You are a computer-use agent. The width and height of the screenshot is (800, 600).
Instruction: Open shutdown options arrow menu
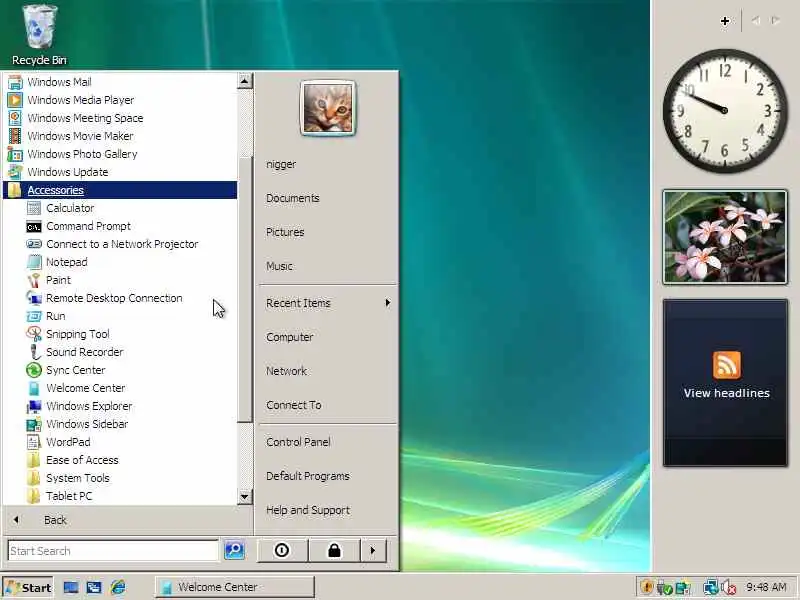click(x=373, y=551)
